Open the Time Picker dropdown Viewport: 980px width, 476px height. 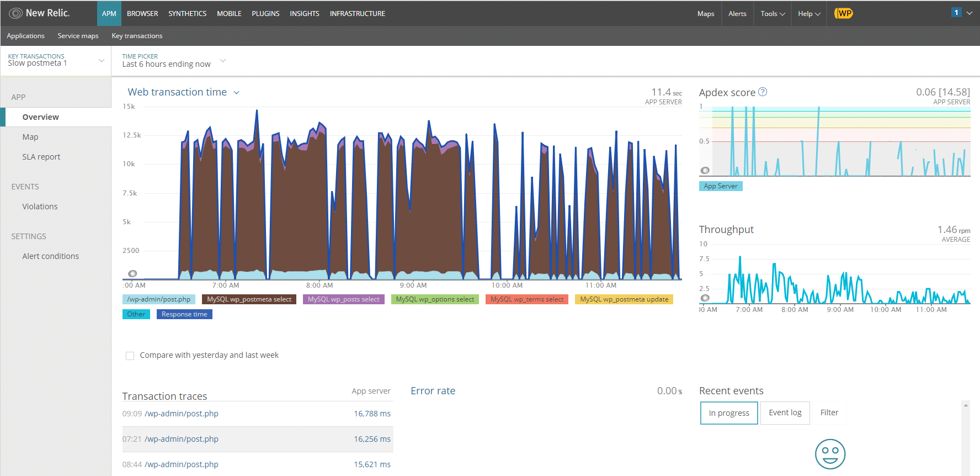click(x=223, y=60)
